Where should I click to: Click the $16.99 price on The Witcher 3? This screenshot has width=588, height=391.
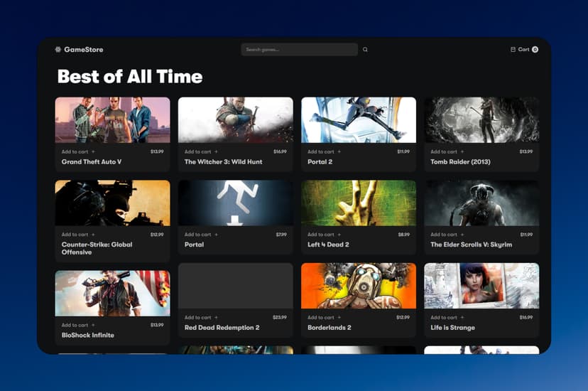[x=280, y=151]
